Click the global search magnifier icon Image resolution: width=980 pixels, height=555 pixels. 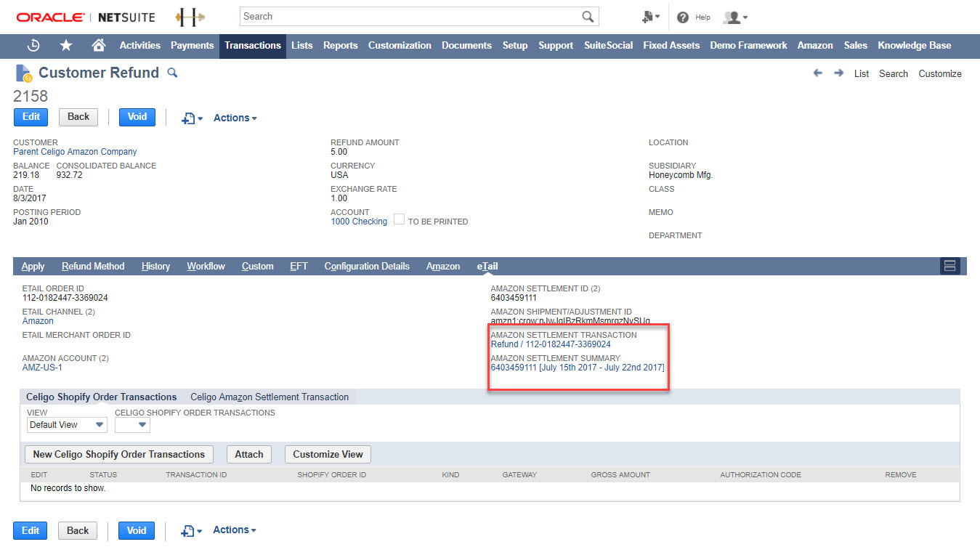click(588, 17)
